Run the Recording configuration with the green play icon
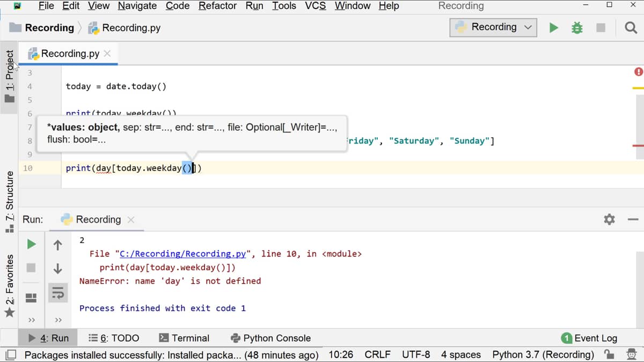The height and width of the screenshot is (362, 644). [553, 27]
